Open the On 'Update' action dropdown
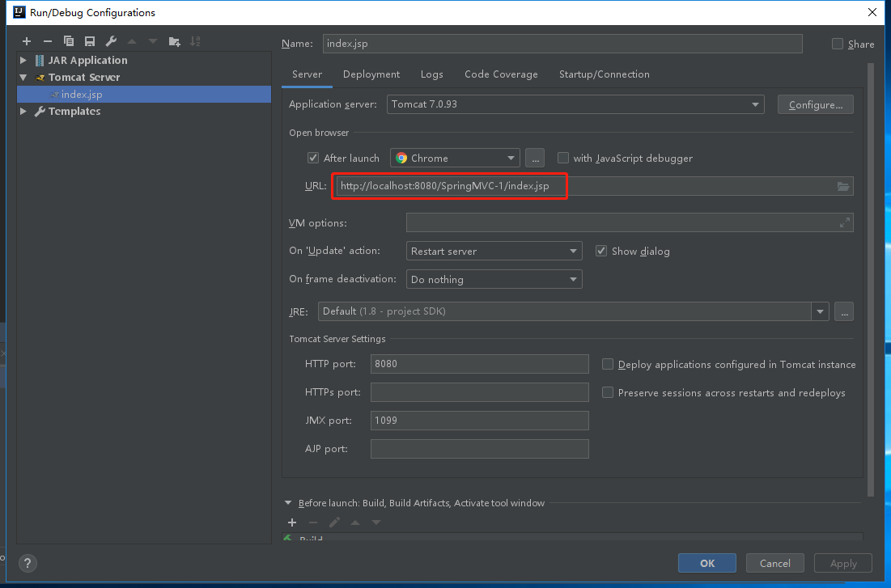This screenshot has height=588, width=891. 494,251
